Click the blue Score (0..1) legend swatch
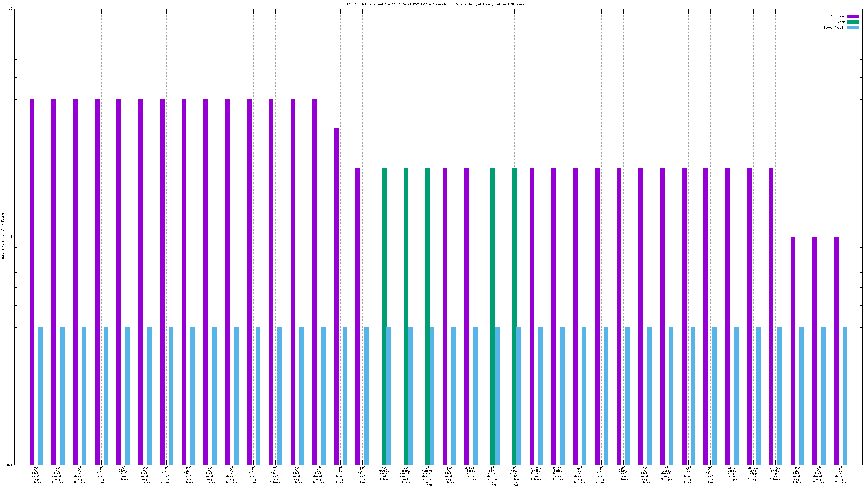Image resolution: width=868 pixels, height=488 pixels. 853,27
